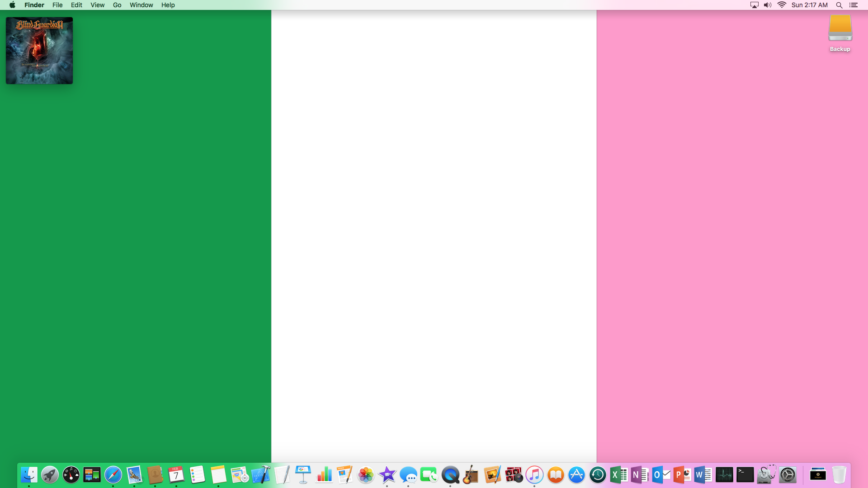This screenshot has width=868, height=488.
Task: Open Disk Utility dock icon
Action: (x=766, y=475)
